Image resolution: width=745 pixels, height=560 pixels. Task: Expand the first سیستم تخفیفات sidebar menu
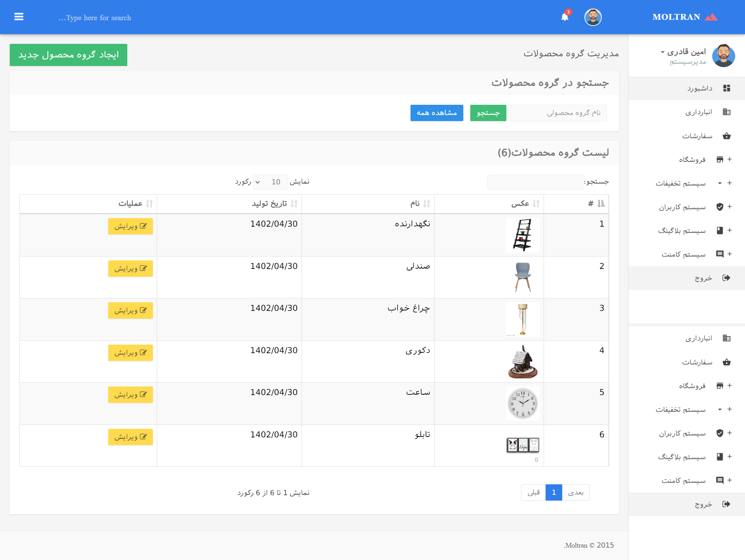(681, 183)
